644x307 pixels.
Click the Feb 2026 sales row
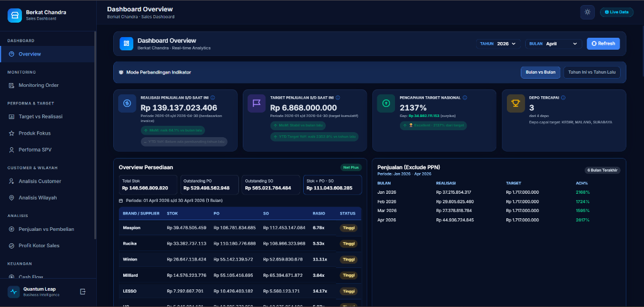coord(499,201)
